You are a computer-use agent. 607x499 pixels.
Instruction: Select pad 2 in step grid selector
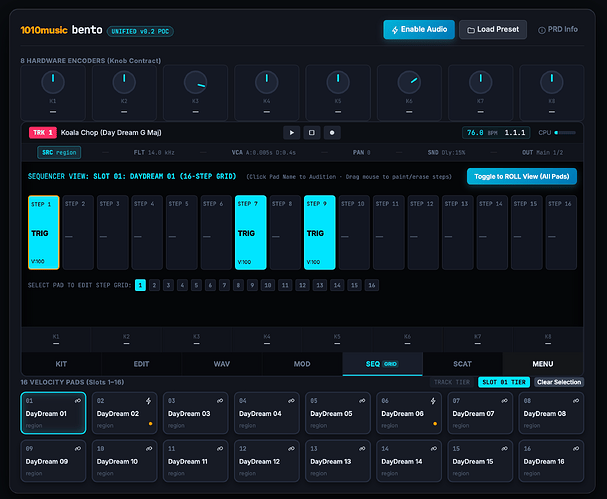point(154,285)
